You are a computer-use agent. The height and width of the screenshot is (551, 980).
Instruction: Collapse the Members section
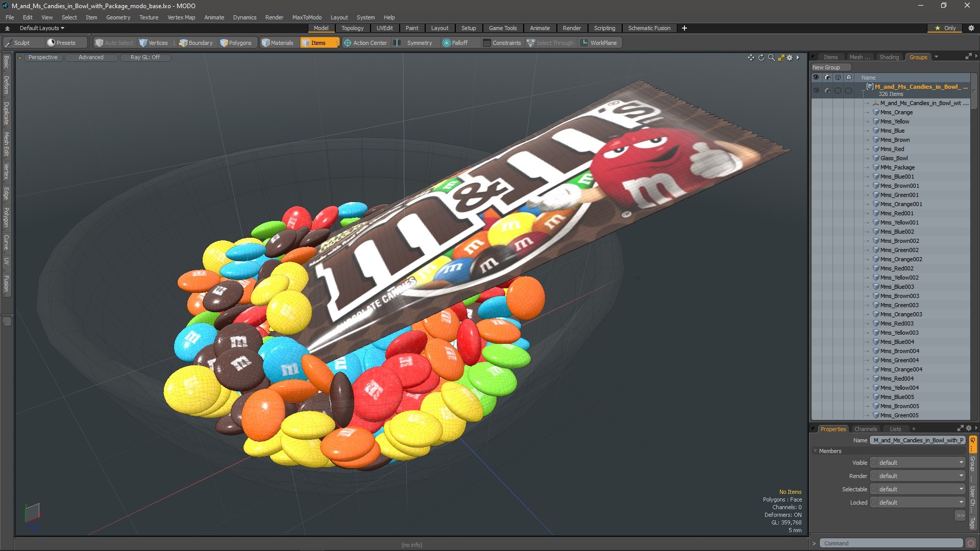coord(815,451)
